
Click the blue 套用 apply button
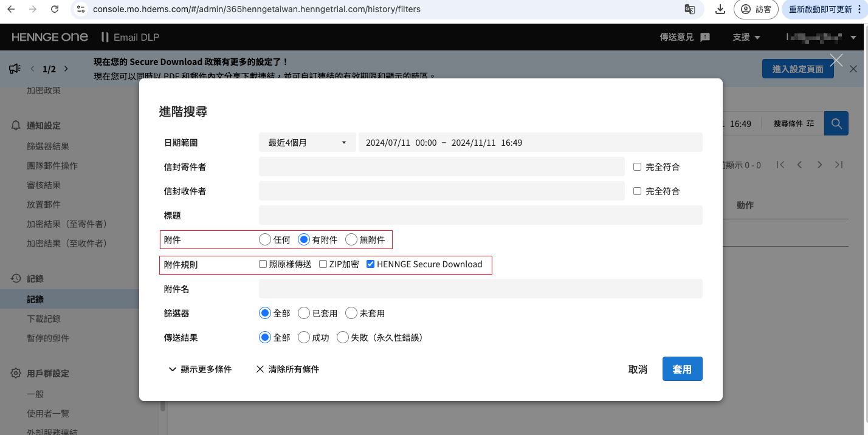pos(682,369)
